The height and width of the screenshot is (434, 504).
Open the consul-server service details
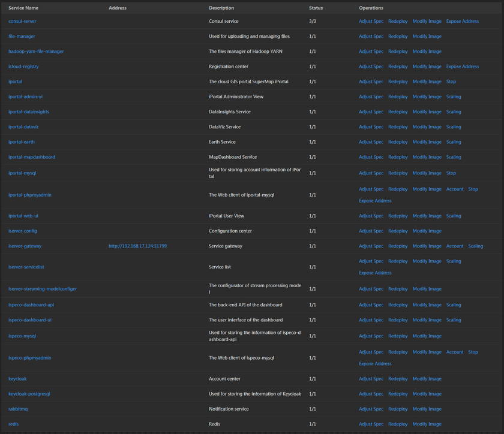tap(22, 21)
